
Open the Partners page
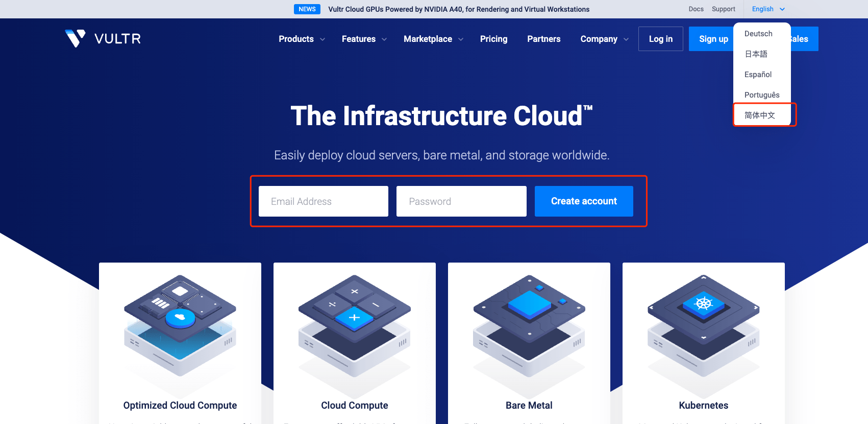[544, 39]
